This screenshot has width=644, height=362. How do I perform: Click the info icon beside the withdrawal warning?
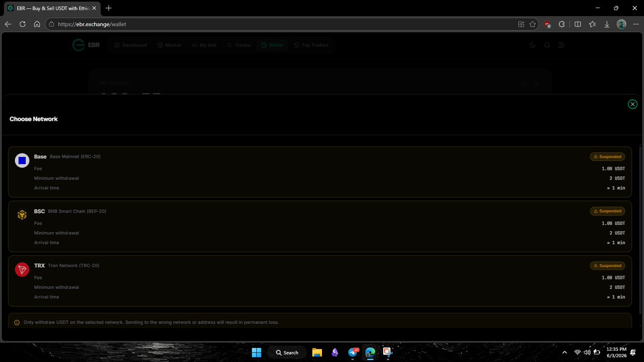17,322
